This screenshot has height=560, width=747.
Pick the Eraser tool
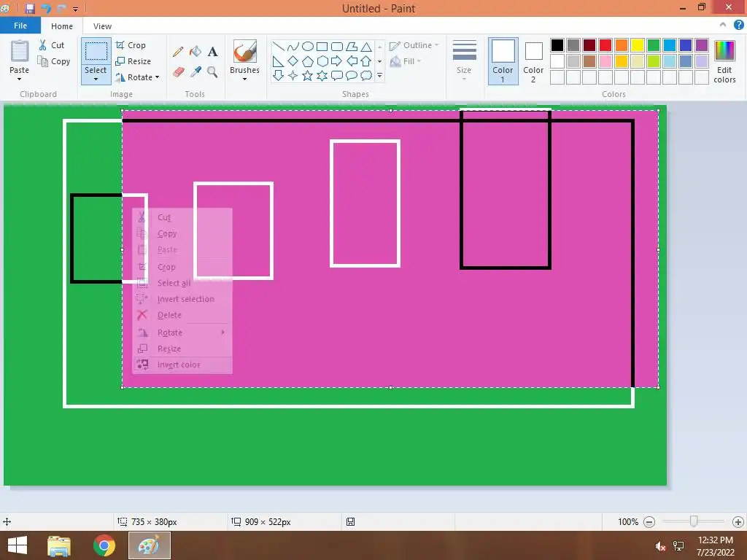178,72
